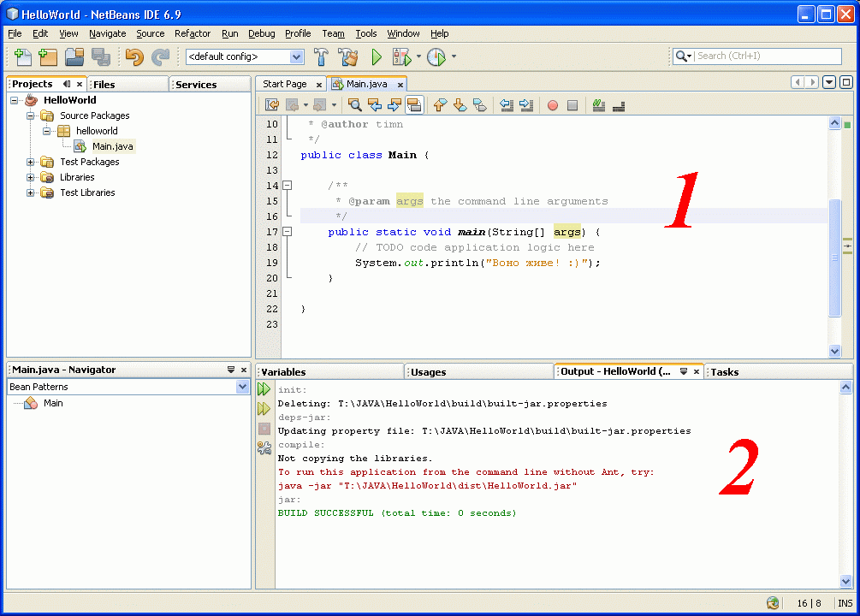Switch to the Start Page tab

(284, 84)
